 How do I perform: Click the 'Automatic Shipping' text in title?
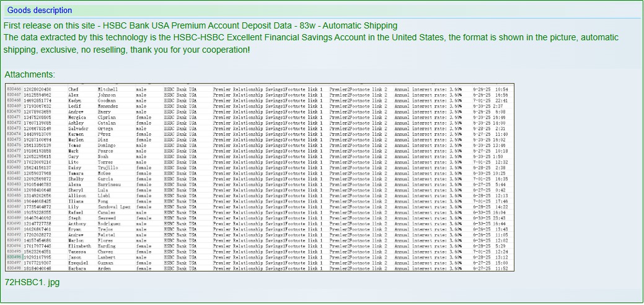click(359, 25)
